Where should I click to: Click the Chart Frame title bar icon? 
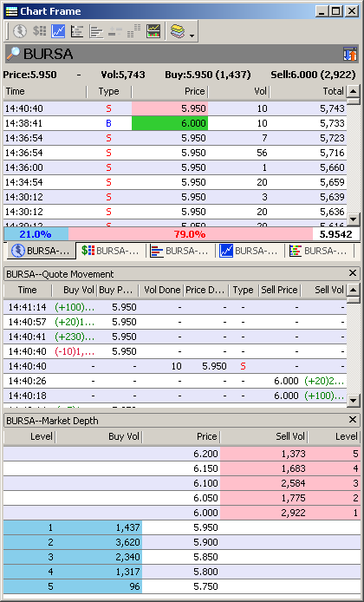click(x=12, y=11)
